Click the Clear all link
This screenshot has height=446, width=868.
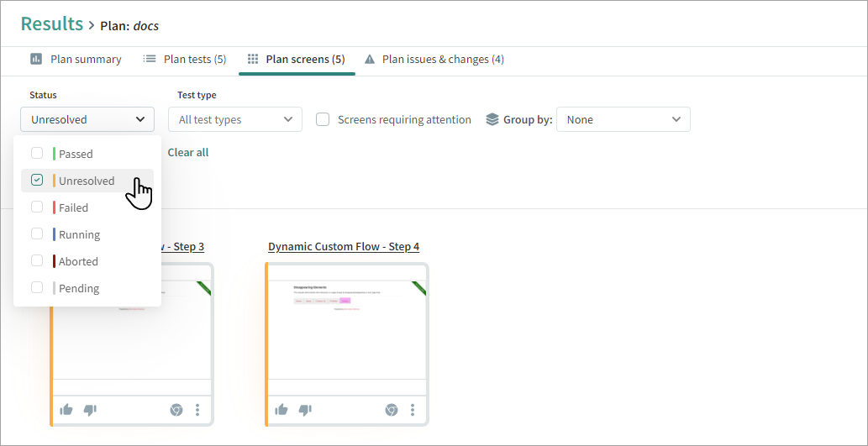click(x=188, y=152)
